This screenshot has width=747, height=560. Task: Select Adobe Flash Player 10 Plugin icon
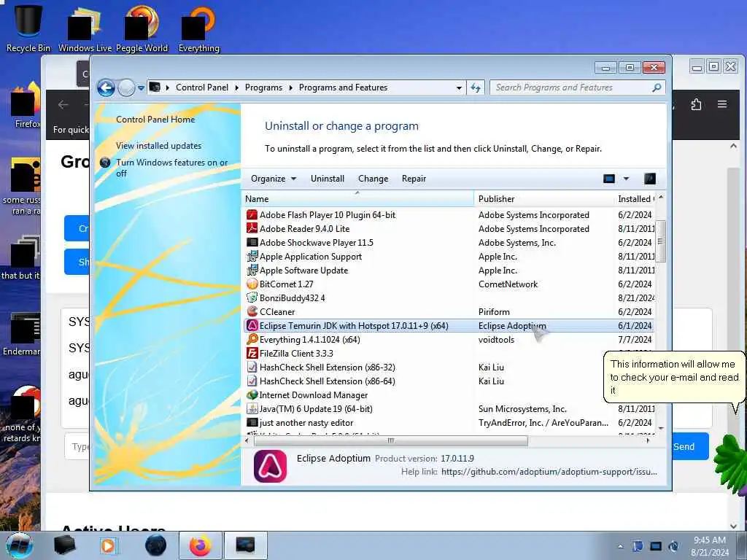(252, 215)
